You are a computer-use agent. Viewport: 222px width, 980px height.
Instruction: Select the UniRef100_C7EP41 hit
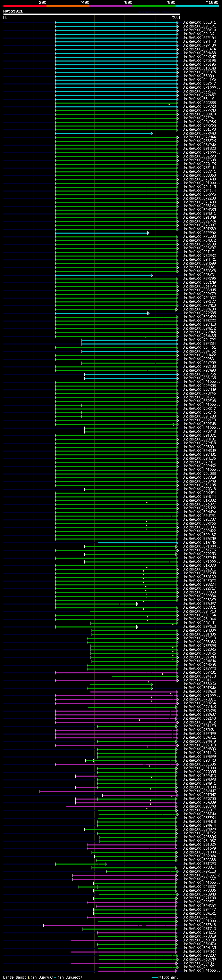point(199,118)
